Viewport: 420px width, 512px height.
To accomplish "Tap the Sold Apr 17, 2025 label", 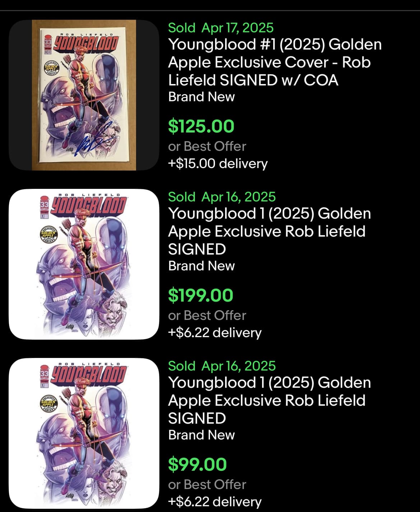I will coord(221,28).
